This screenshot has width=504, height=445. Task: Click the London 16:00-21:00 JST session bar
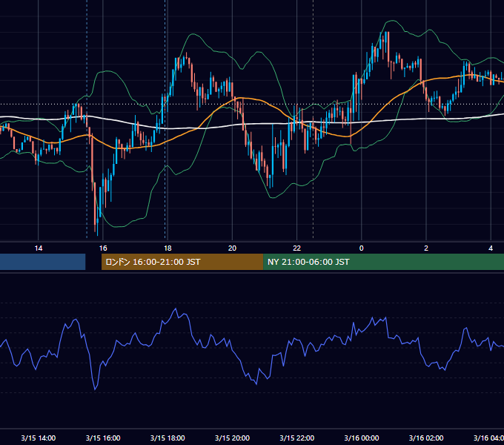pos(182,262)
